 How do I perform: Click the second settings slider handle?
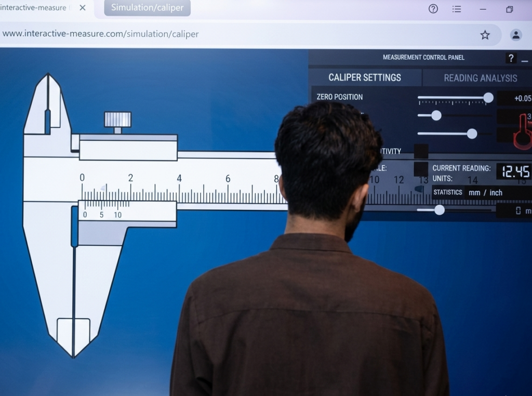click(436, 115)
